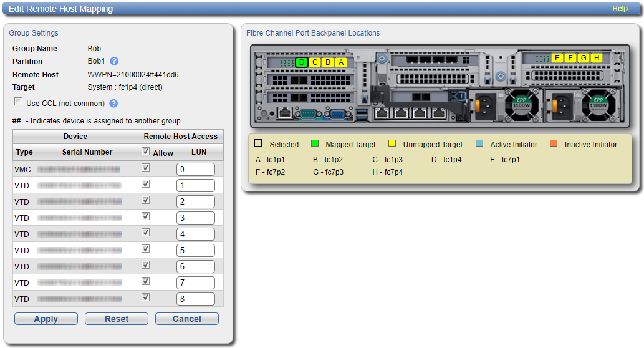The width and height of the screenshot is (644, 348).
Task: Open the Help link
Action: click(x=620, y=9)
